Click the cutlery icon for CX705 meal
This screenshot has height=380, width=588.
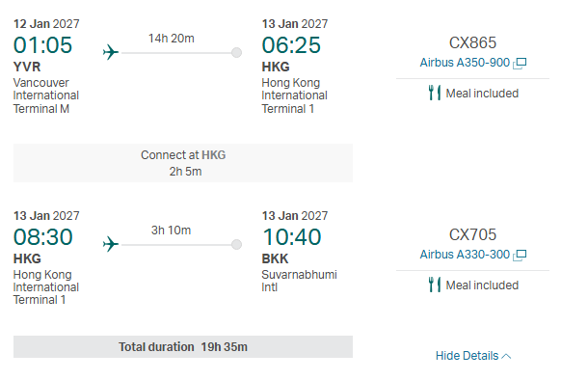click(434, 285)
